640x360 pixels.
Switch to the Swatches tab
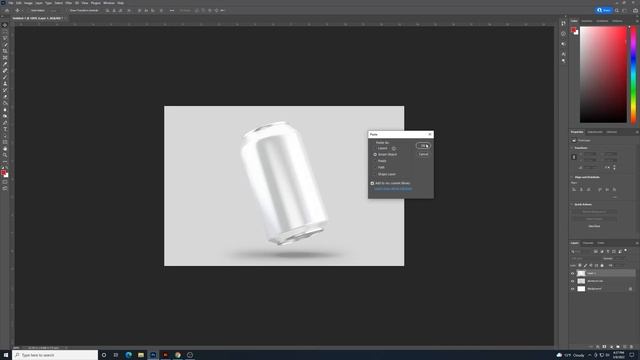pos(587,21)
